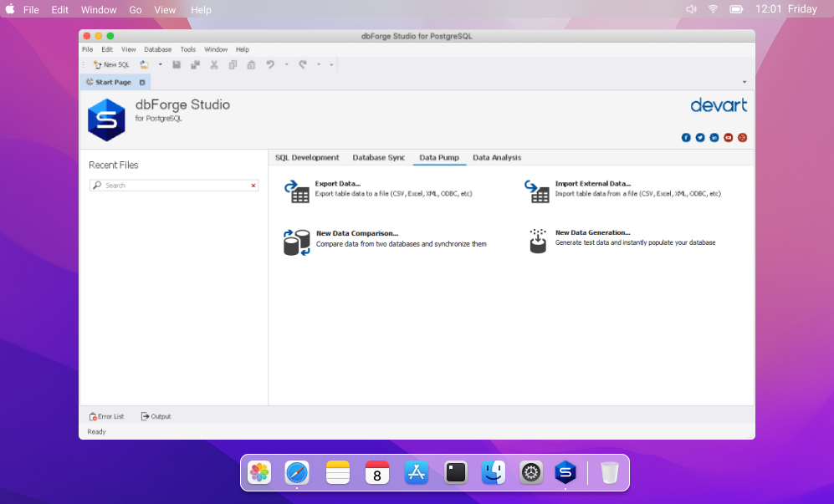Switch to the SQL Development tab
Screen dimensions: 834x504
pyautogui.click(x=307, y=157)
